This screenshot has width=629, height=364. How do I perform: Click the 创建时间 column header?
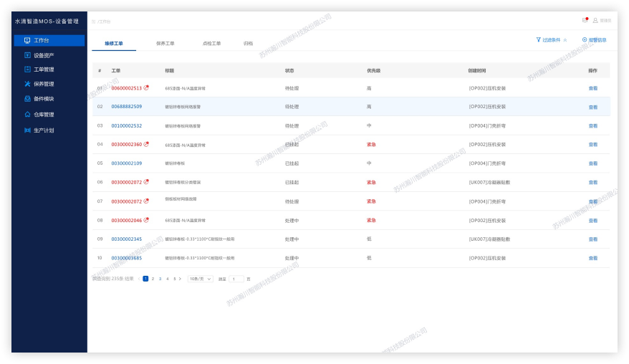click(477, 71)
